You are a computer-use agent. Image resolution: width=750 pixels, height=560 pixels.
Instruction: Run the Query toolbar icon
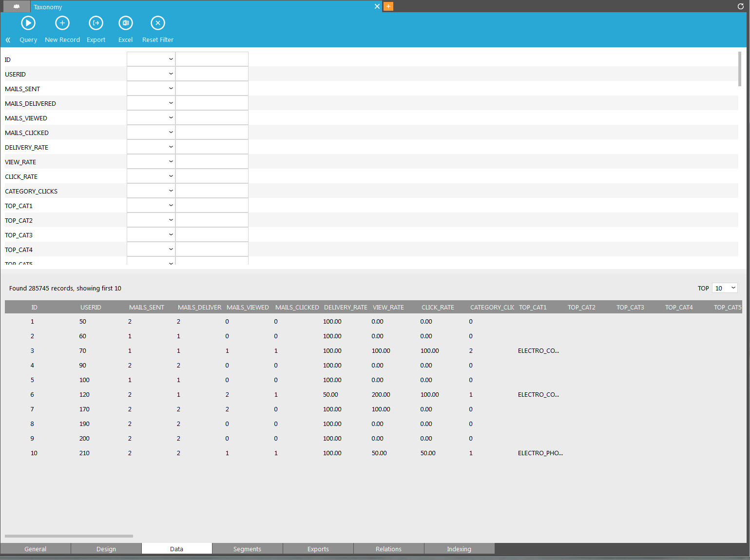[28, 23]
